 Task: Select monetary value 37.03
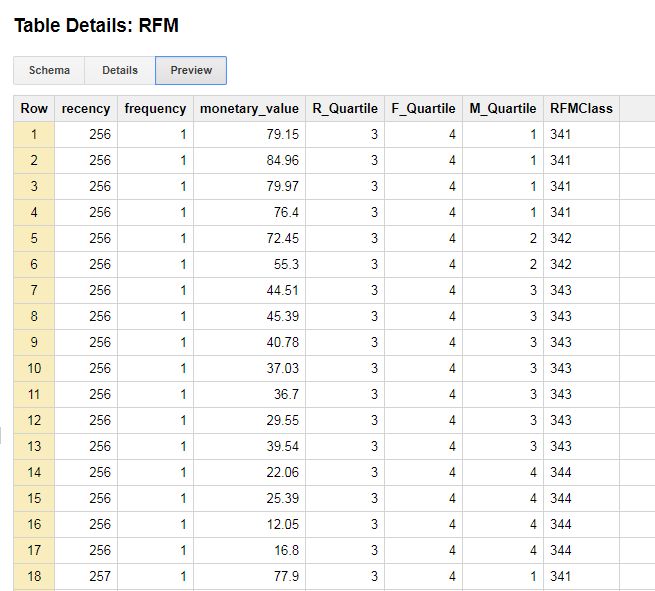282,368
